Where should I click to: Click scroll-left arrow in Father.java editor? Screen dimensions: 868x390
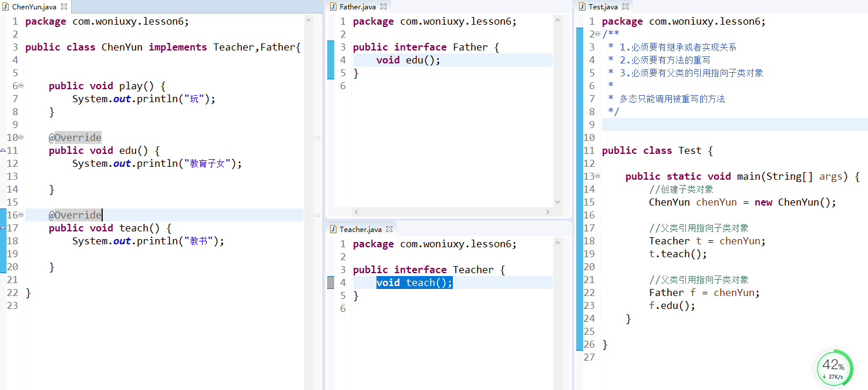coord(356,211)
